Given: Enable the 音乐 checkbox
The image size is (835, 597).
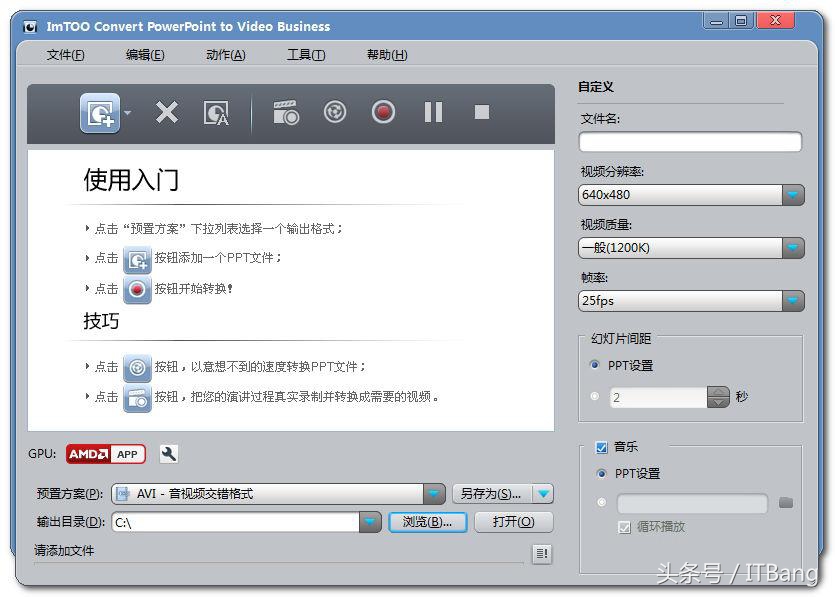Looking at the screenshot, I should click(602, 448).
